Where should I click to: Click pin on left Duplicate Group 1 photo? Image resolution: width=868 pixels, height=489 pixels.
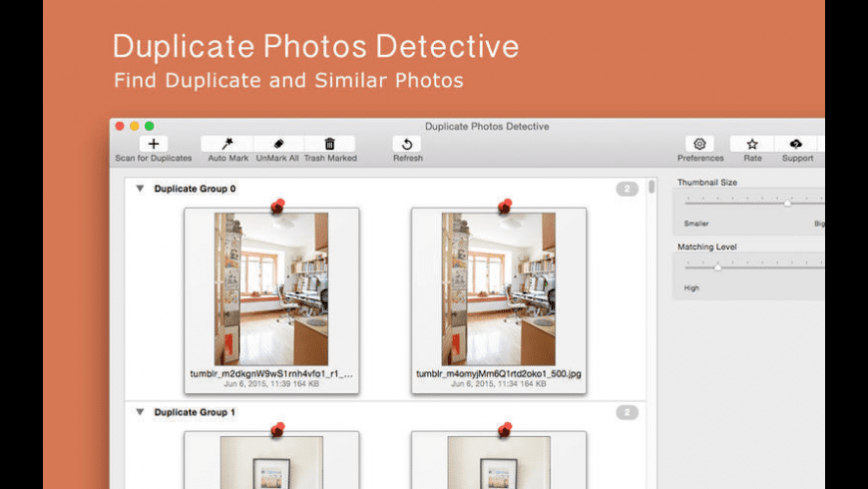278,430
